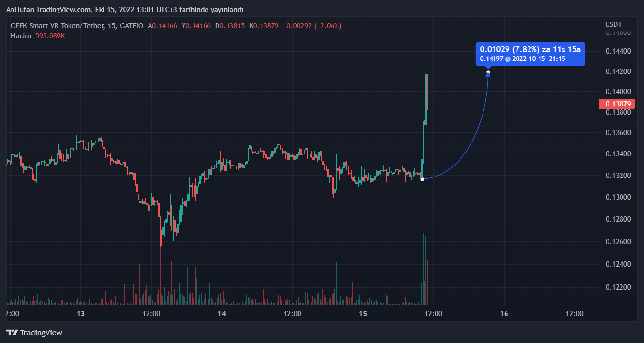Click the tallest green volume bar at right
The image size is (644, 343).
[423, 269]
